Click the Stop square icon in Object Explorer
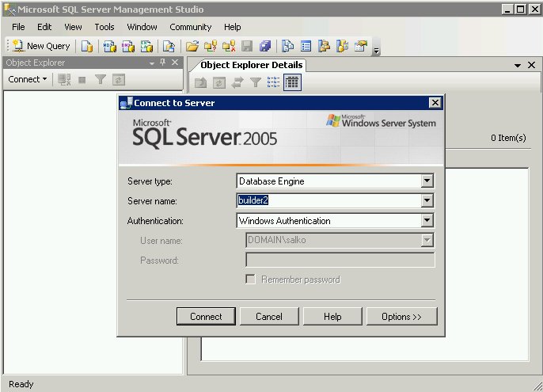Screen dimensions: 543x392 click(x=82, y=80)
